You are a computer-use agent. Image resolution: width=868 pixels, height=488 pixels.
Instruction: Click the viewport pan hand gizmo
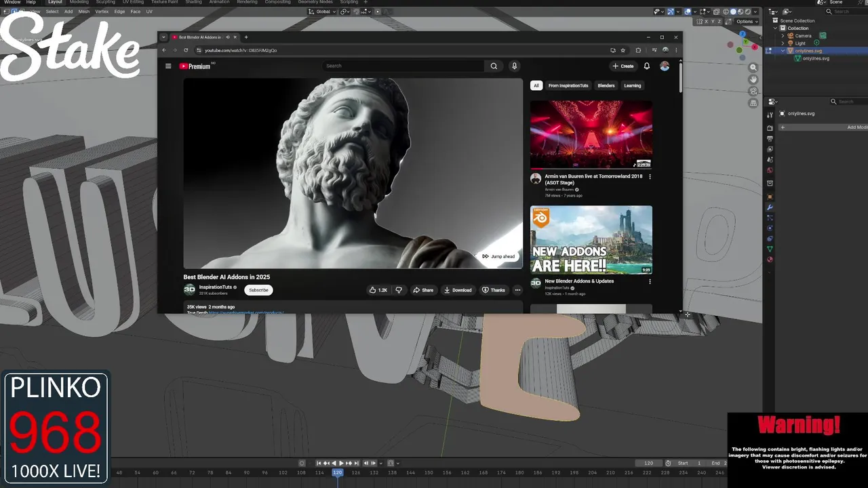753,79
